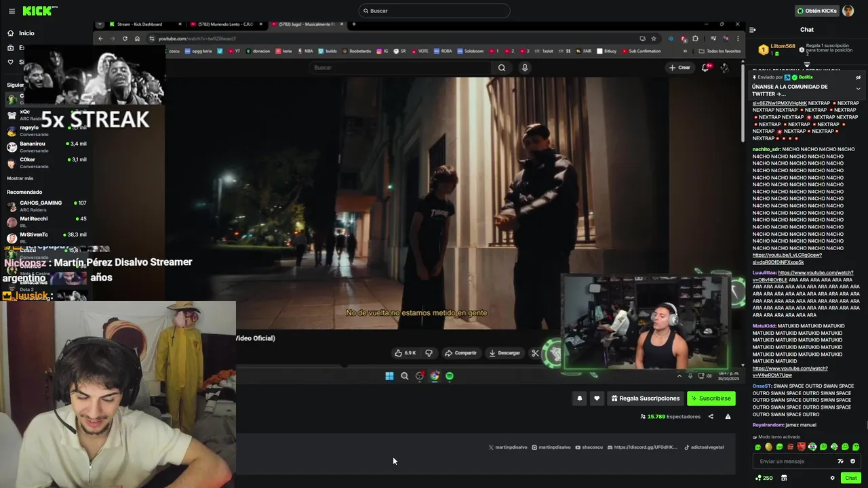
Task: Toggle the notification bell for channel
Action: [x=580, y=399]
